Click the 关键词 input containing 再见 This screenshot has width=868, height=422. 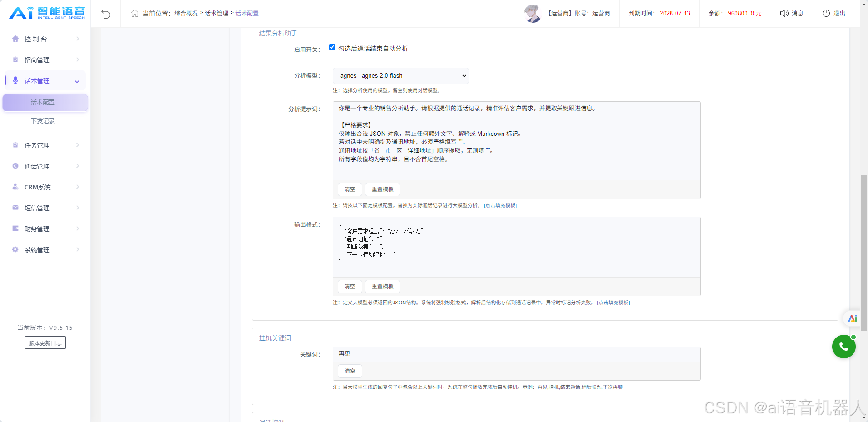517,354
